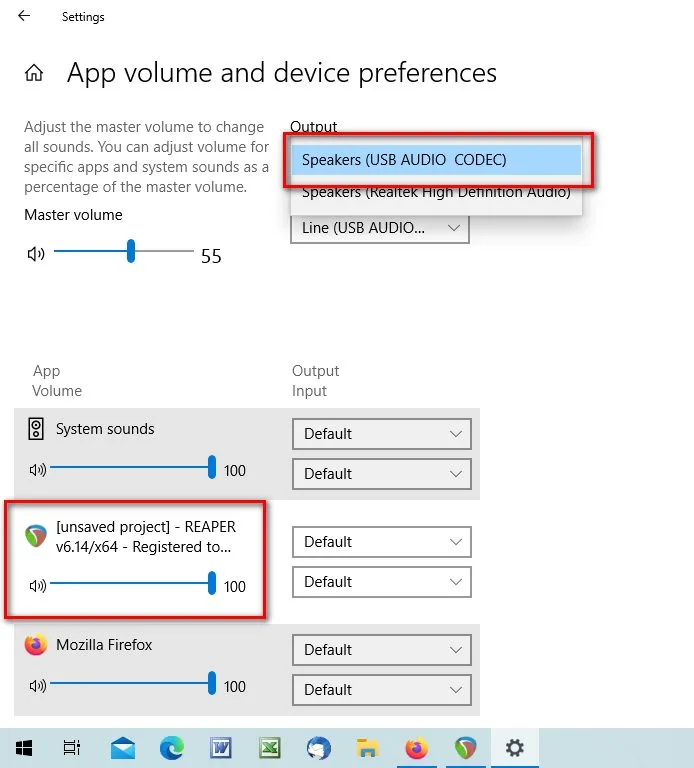Open Windows Start menu
This screenshot has height=768, width=694.
pos(23,748)
